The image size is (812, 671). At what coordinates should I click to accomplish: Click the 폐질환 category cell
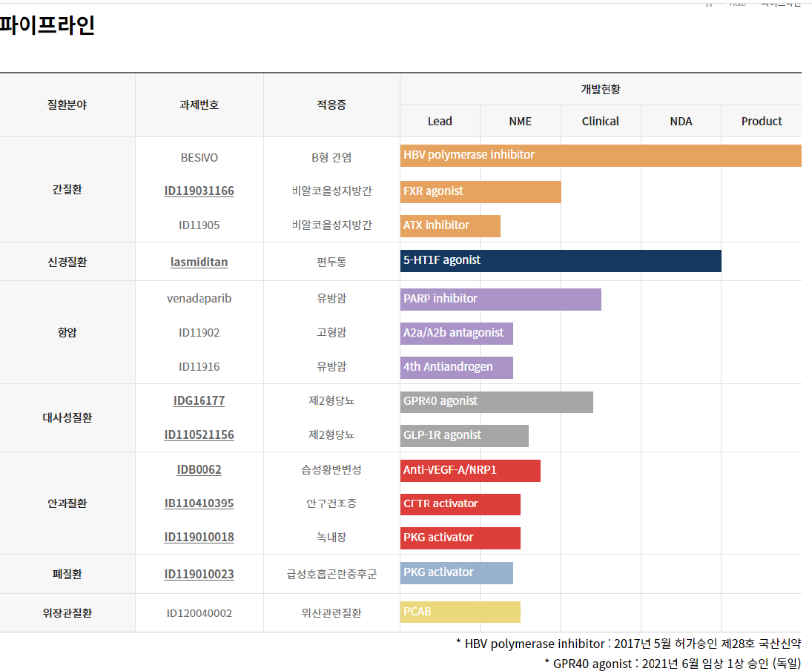pyautogui.click(x=67, y=574)
